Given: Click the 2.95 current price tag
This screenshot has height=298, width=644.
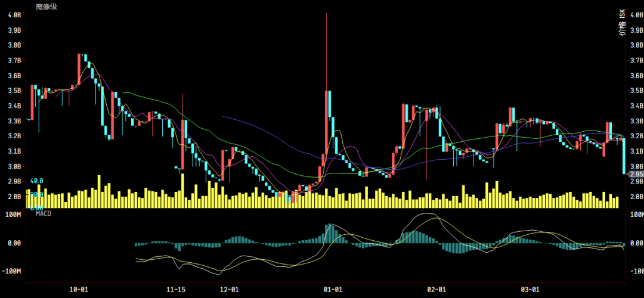Looking at the screenshot, I should (x=637, y=174).
